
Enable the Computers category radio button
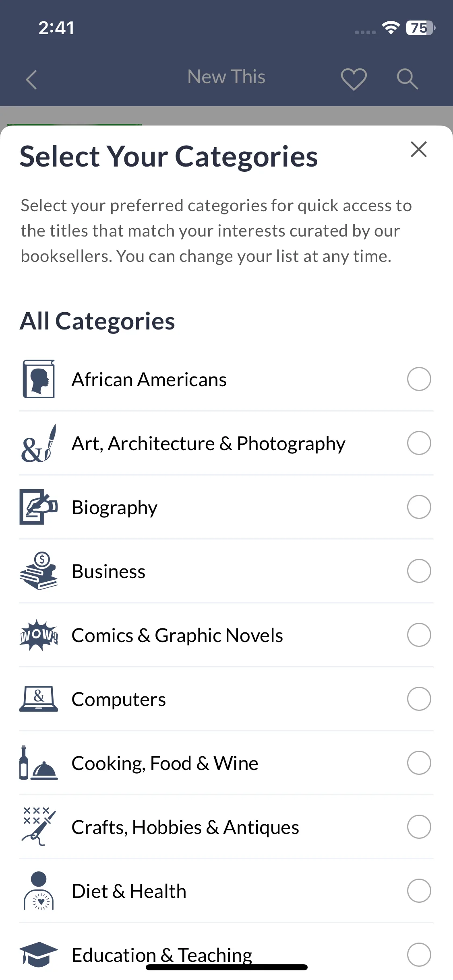click(419, 699)
